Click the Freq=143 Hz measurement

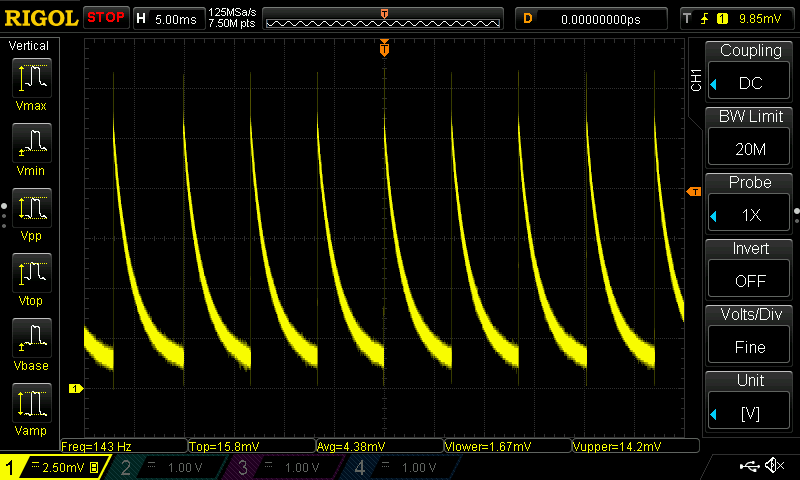(x=123, y=446)
